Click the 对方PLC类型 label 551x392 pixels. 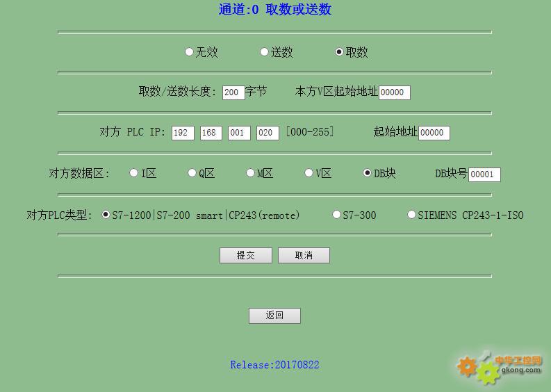point(59,215)
